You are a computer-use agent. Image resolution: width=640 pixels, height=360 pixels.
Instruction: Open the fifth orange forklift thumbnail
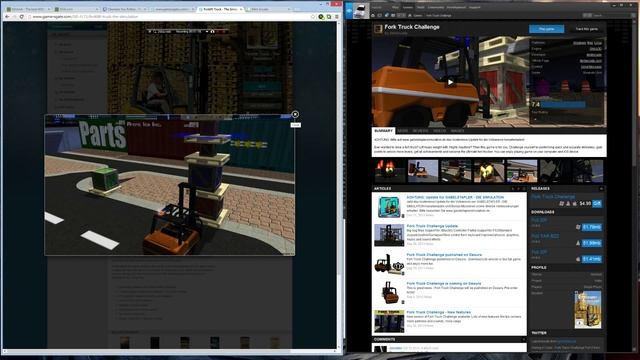[x=522, y=171]
